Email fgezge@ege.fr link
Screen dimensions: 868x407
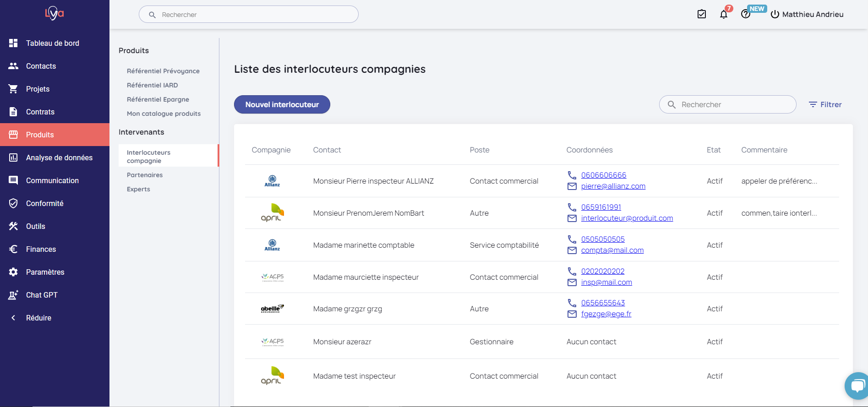[606, 314]
